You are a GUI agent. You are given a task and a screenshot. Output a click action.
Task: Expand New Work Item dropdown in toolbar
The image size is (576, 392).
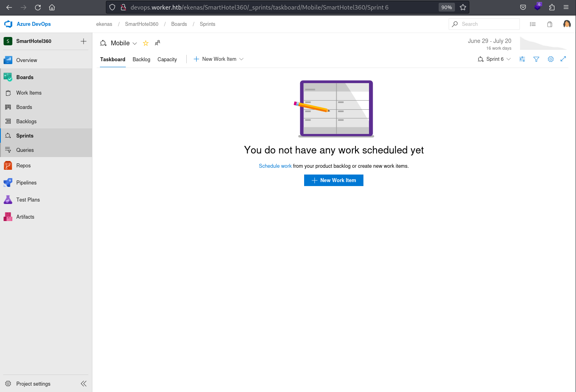point(241,59)
